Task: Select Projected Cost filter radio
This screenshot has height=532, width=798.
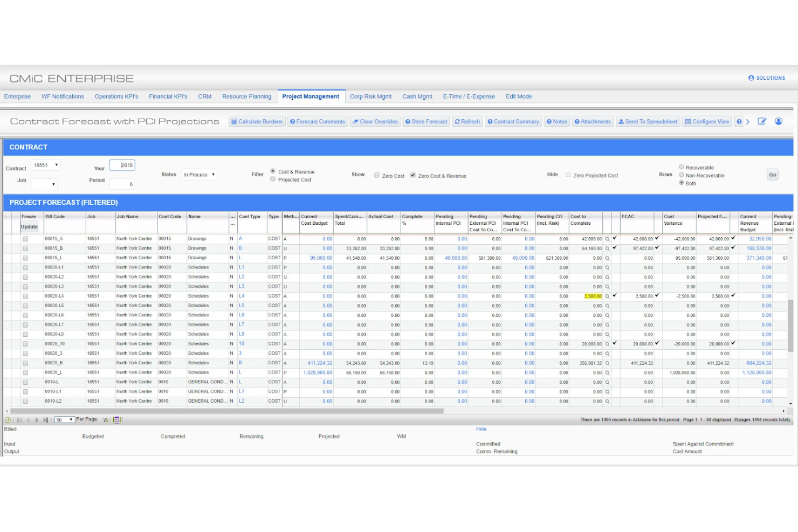Action: point(273,179)
